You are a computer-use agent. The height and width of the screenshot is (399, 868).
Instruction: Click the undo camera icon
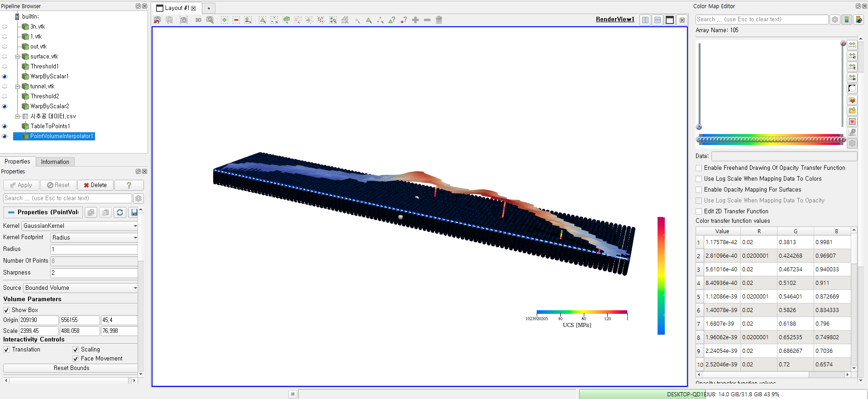tap(157, 20)
